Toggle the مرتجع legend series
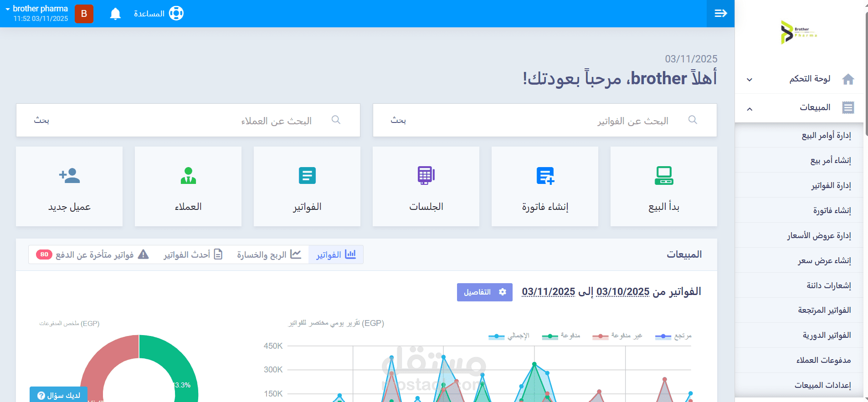868x402 pixels. [x=673, y=336]
